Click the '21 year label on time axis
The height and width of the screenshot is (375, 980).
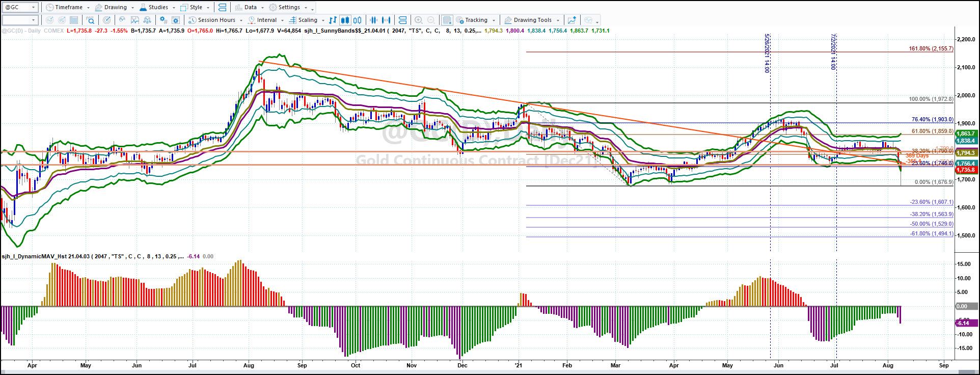click(519, 365)
